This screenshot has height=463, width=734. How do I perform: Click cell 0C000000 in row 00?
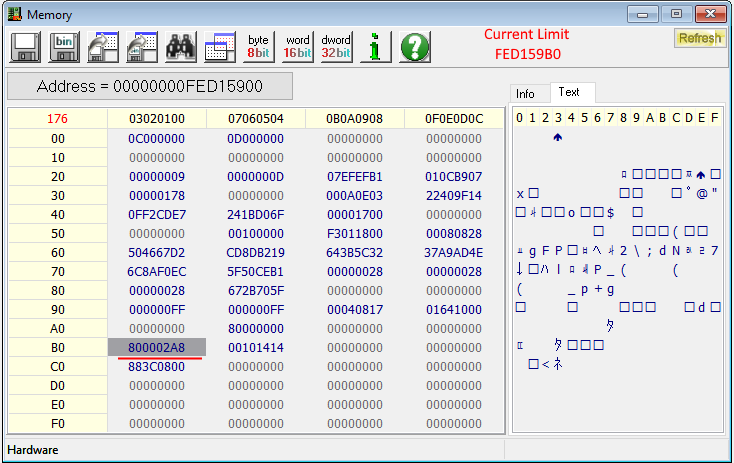click(157, 139)
